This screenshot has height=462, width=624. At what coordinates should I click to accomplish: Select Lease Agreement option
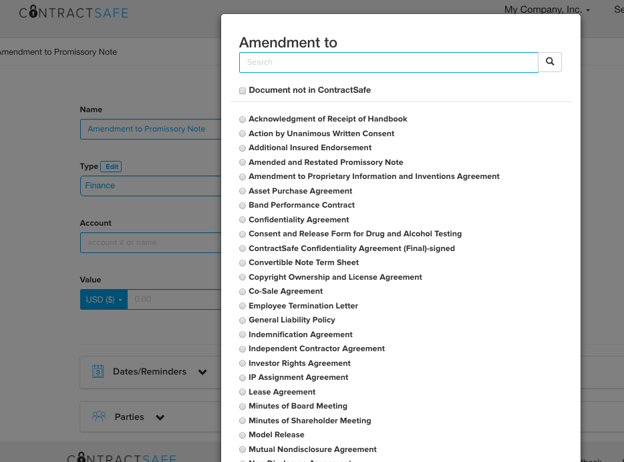242,392
